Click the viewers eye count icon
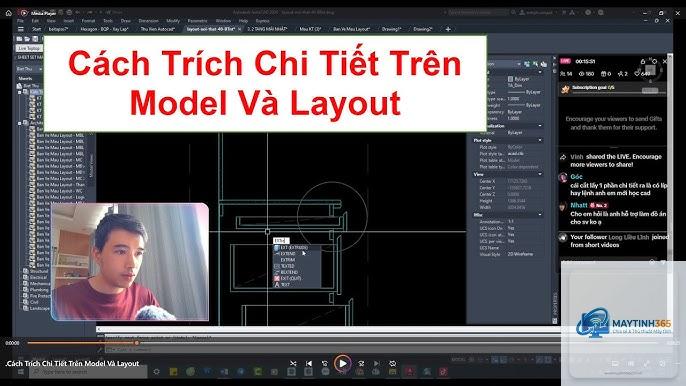The width and height of the screenshot is (686, 386). (582, 74)
